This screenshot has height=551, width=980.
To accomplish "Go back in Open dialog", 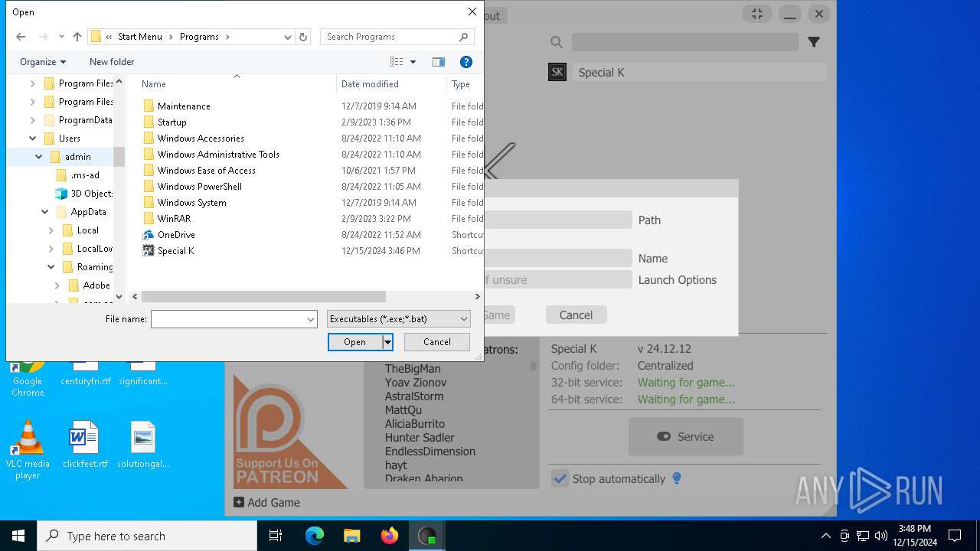I will 21,37.
